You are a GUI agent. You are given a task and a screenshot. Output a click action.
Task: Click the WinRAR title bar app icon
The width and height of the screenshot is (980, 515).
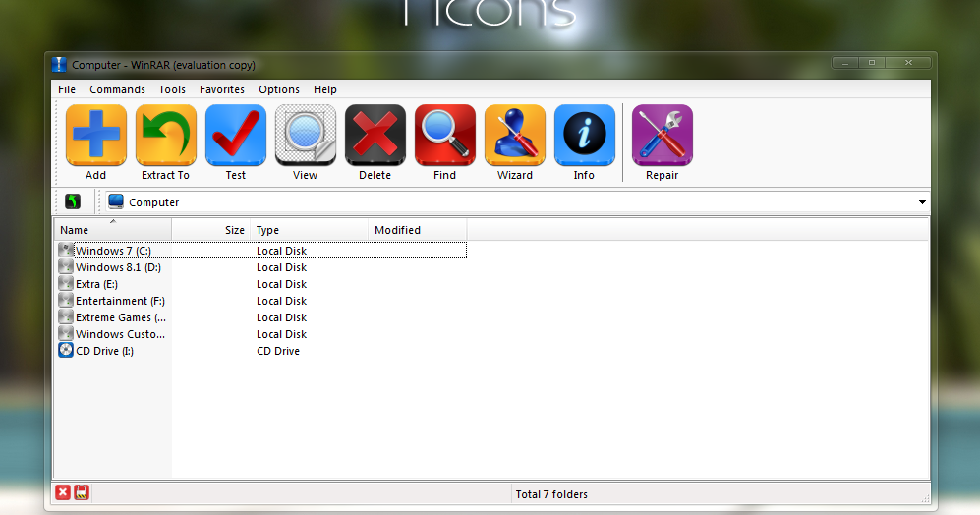coord(59,65)
